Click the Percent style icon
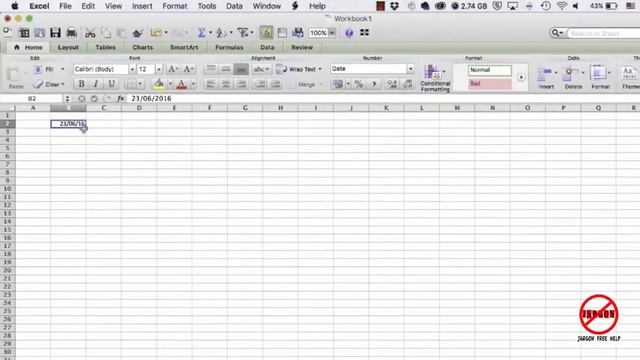Screen dimensions: 640x360 coord(359,84)
